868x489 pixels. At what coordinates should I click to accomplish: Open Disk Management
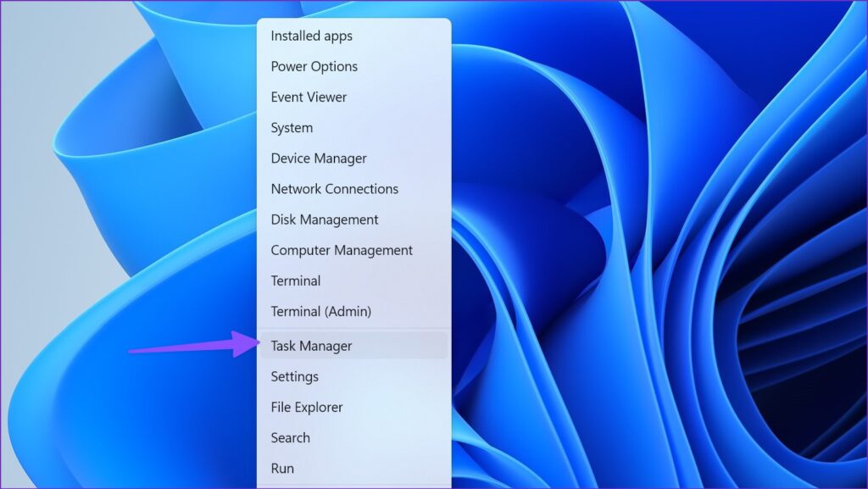(324, 219)
